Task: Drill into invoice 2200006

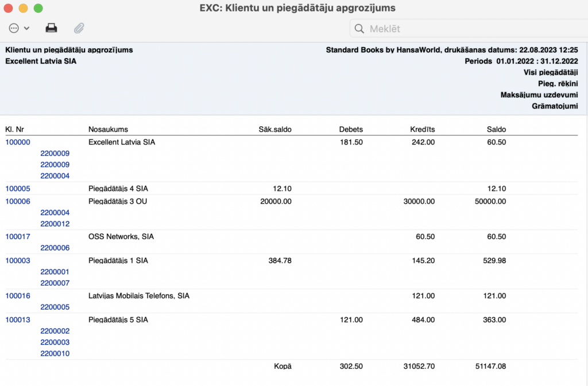Action: click(55, 248)
